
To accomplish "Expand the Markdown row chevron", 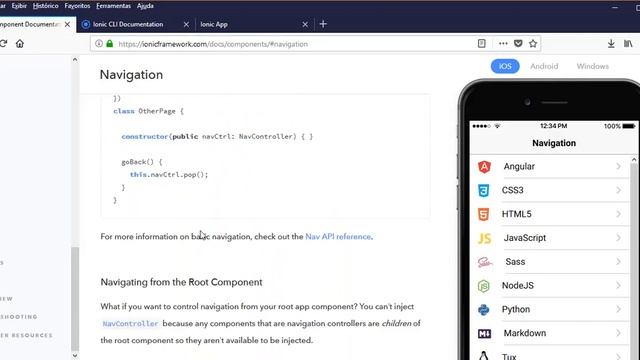I will [618, 333].
